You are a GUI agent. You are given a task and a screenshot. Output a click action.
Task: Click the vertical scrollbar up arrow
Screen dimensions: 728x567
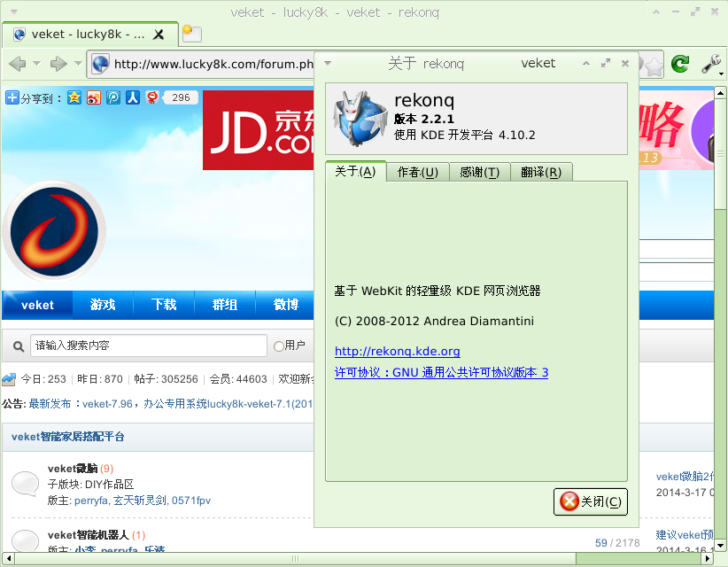pyautogui.click(x=720, y=93)
